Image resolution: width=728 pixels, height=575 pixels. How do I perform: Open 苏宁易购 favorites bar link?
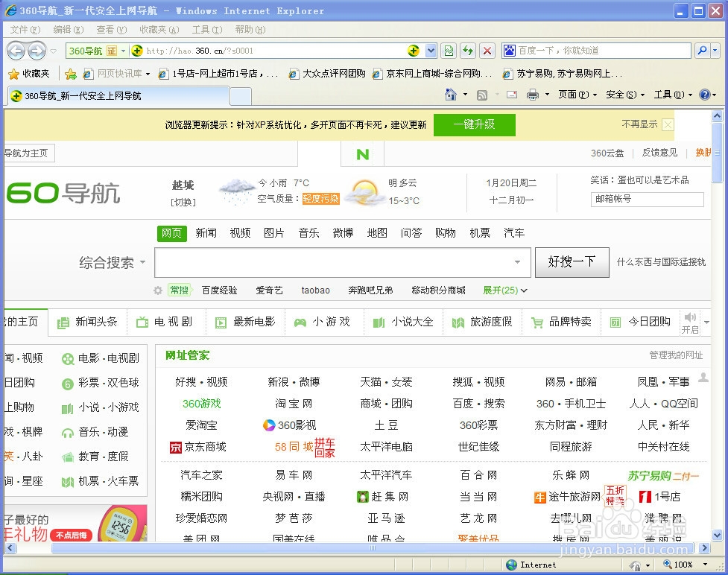point(563,74)
